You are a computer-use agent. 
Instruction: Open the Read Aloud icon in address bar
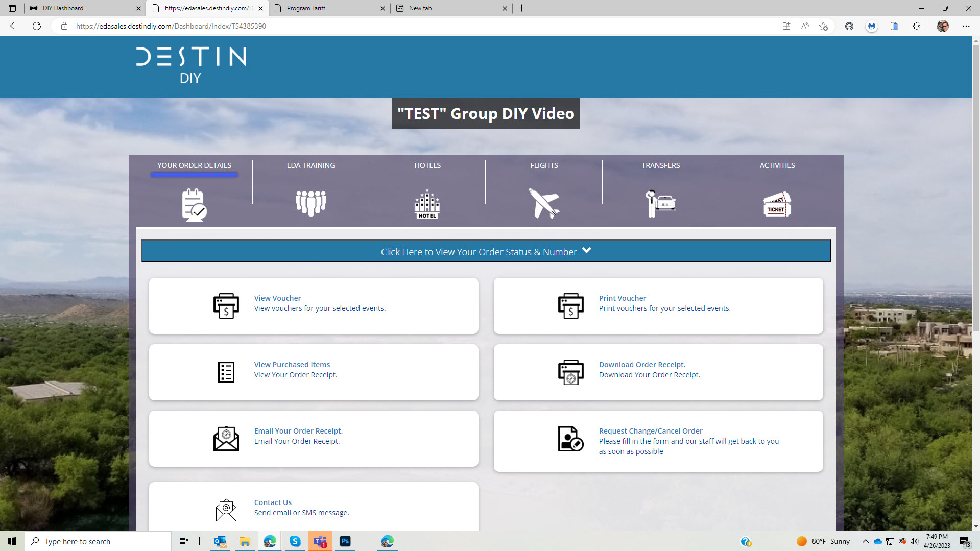[x=805, y=26]
